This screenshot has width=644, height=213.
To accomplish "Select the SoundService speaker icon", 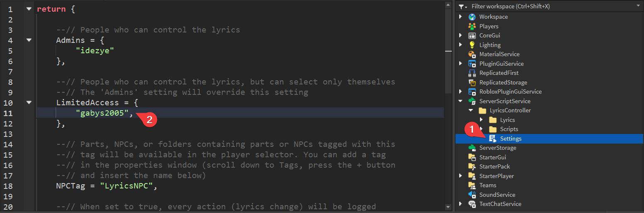I will (x=472, y=195).
